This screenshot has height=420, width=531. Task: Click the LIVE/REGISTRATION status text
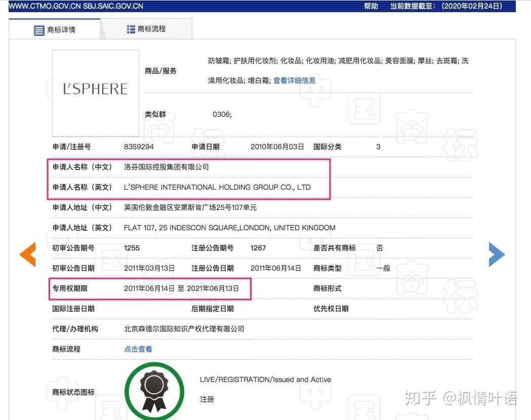point(265,380)
